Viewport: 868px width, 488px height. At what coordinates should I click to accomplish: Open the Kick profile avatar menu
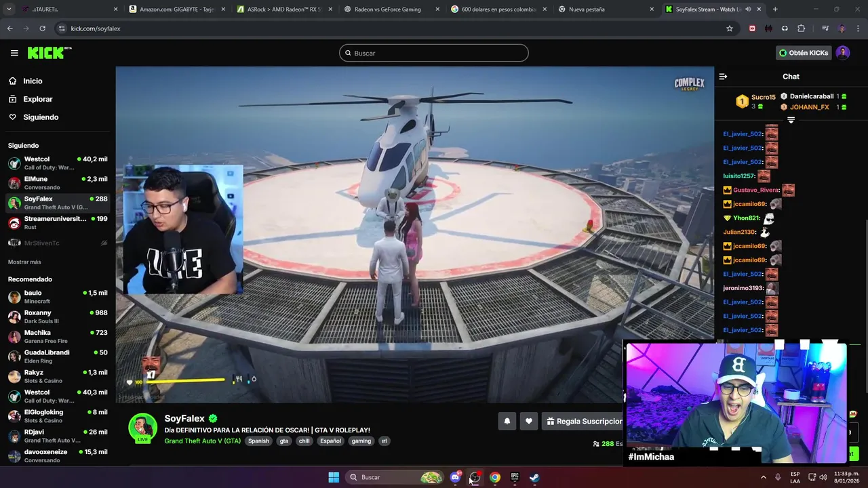pyautogui.click(x=843, y=53)
